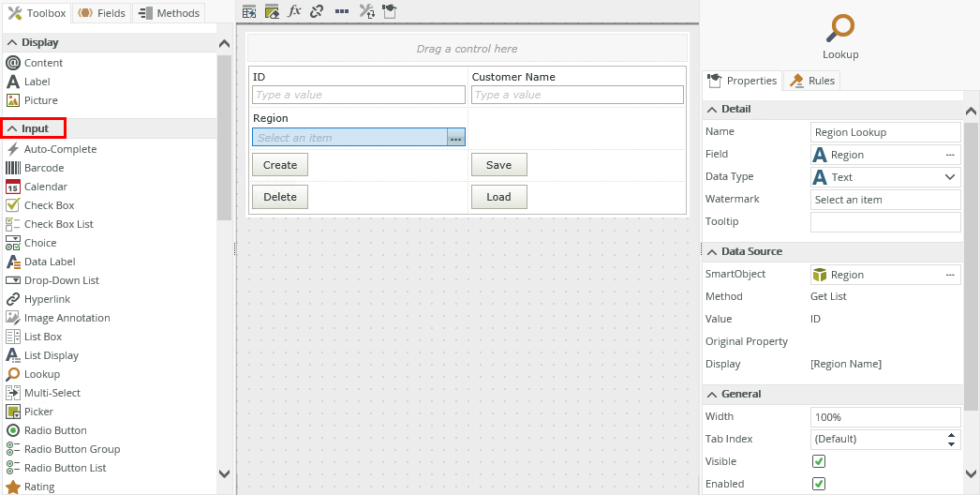The width and height of the screenshot is (980, 495).
Task: Choose the Hyperlink control in the Toolbox
Action: (x=47, y=299)
